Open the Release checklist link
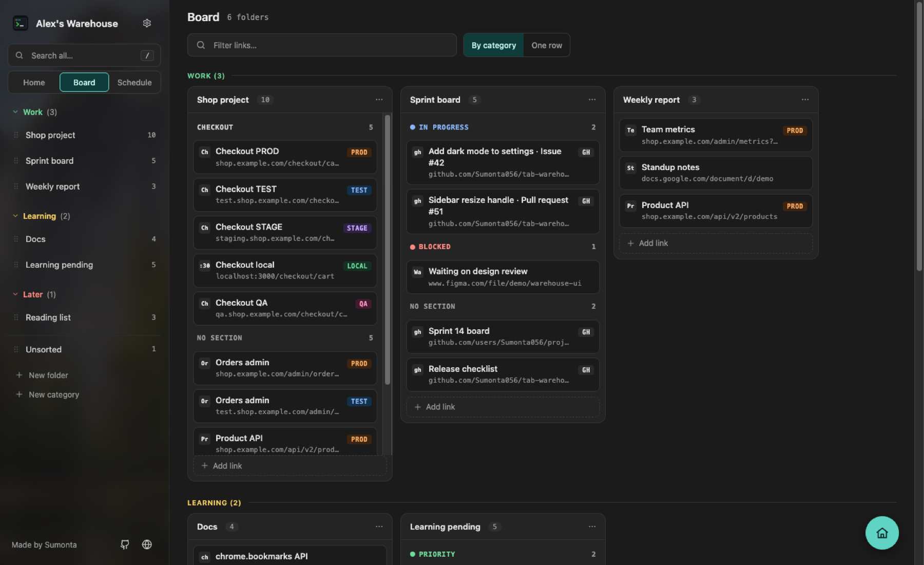 [503, 374]
